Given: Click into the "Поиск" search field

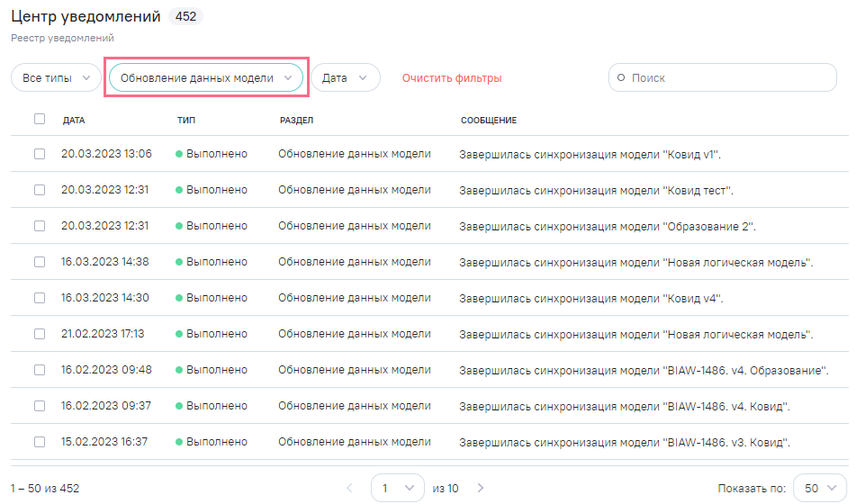Looking at the screenshot, I should coord(729,78).
